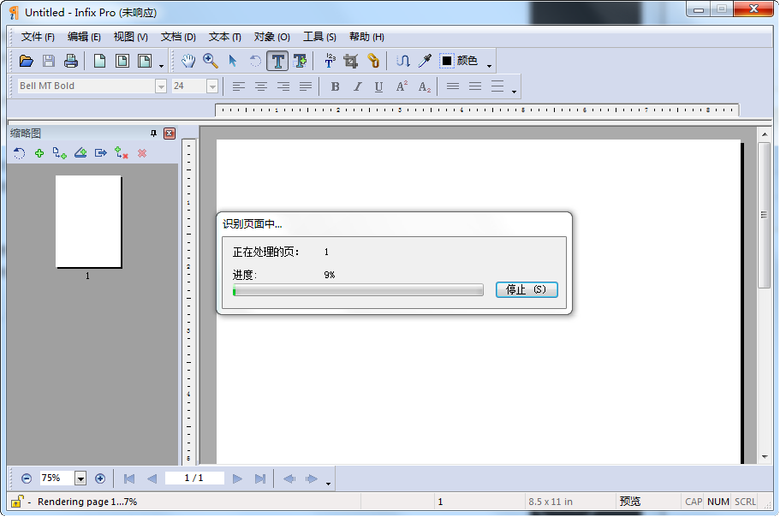This screenshot has height=517, width=780.
Task: Toggle bold formatting button
Action: (335, 87)
